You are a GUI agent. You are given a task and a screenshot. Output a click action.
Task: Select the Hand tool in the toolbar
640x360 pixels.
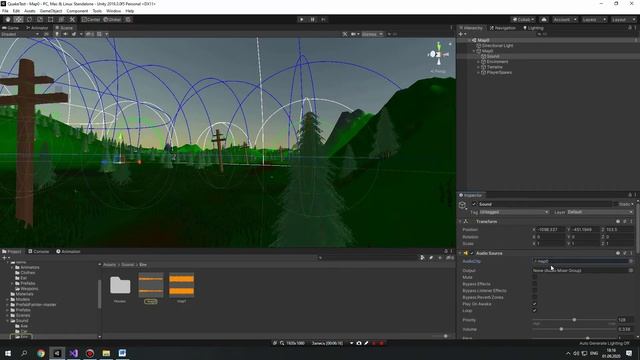8,20
